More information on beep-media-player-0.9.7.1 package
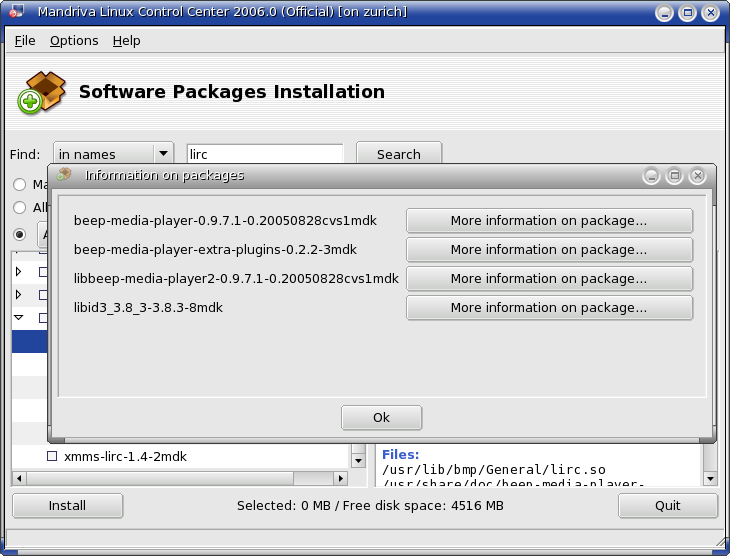Viewport: 730px width, 556px height. click(549, 220)
